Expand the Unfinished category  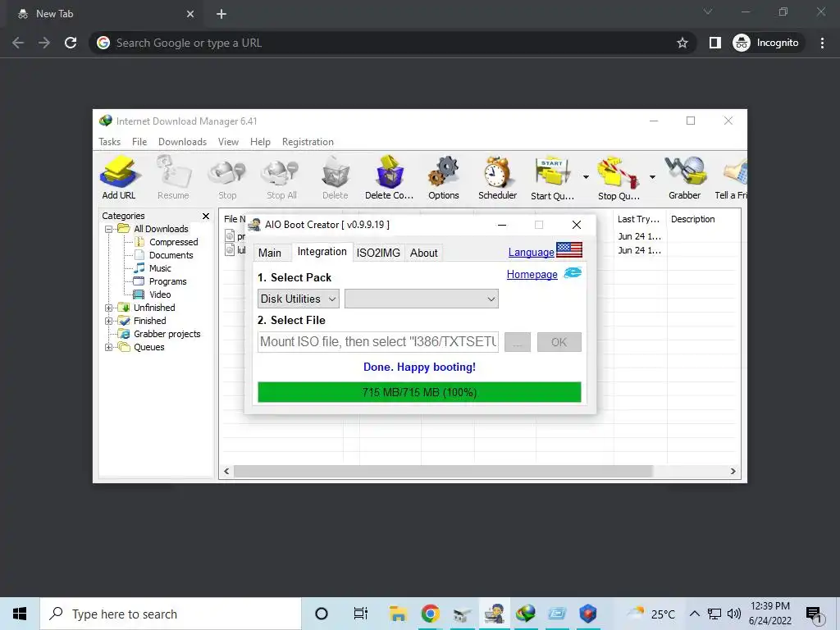[109, 308]
